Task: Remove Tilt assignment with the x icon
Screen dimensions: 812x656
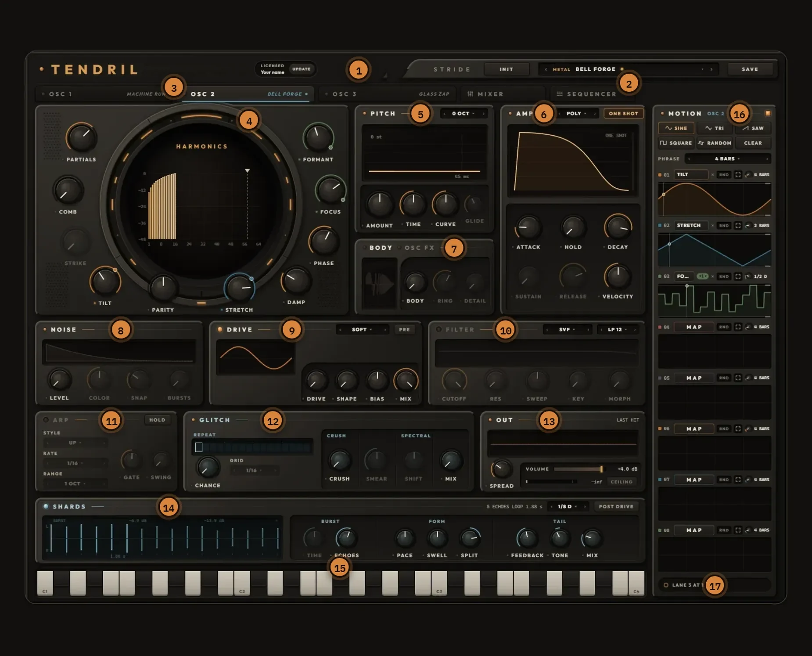Action: click(x=712, y=175)
